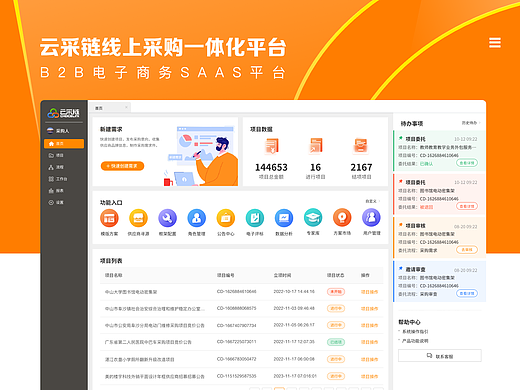Open the 框架配置 wrench icon
This screenshot has height=390, width=520.
pos(167,218)
